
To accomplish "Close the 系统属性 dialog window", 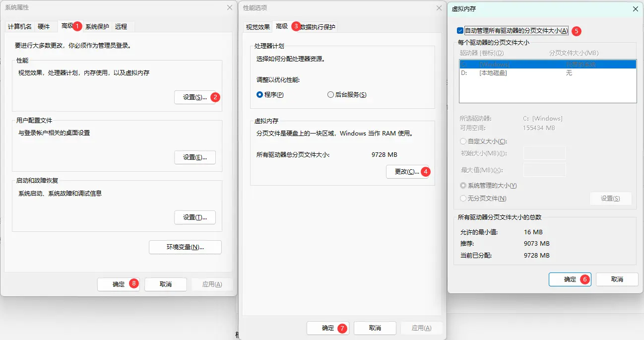I will point(229,7).
